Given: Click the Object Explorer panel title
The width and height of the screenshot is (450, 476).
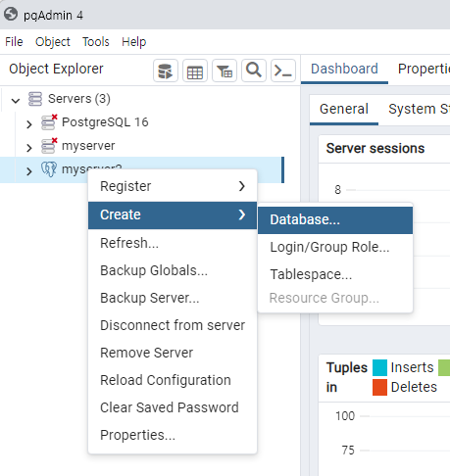Looking at the screenshot, I should (x=56, y=69).
